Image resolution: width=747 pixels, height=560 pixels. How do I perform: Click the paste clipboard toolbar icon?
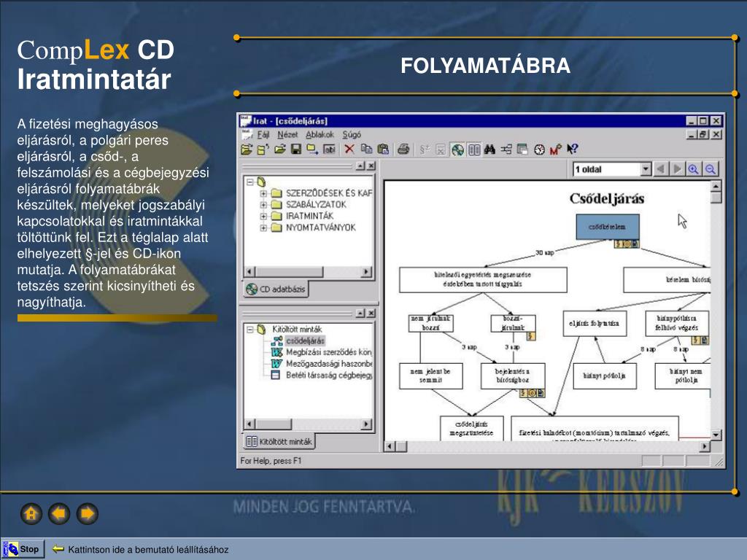[x=383, y=149]
